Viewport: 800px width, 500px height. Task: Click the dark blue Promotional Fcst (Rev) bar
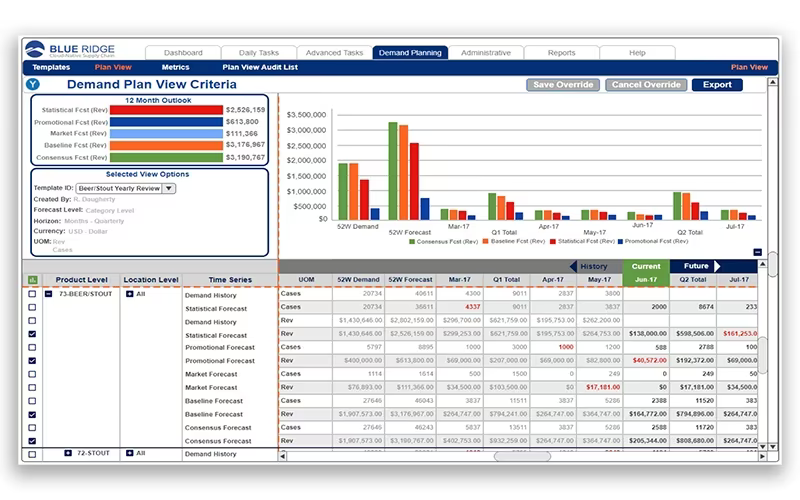[166, 122]
